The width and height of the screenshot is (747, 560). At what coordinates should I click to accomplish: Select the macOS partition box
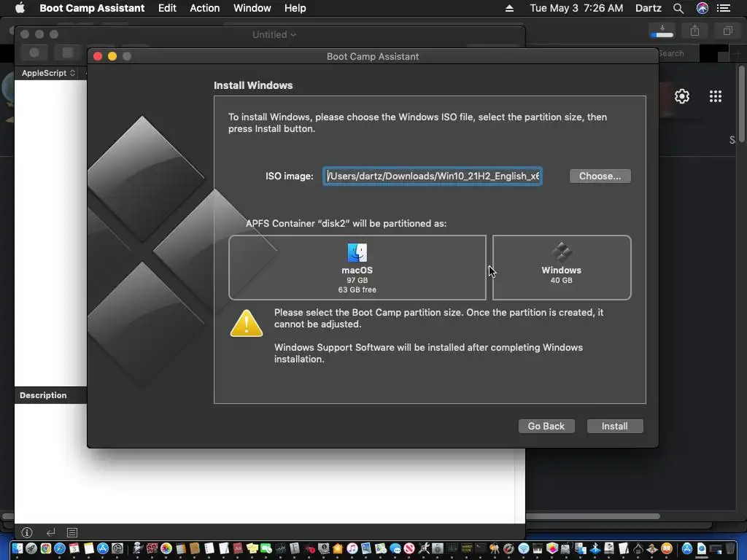point(357,268)
